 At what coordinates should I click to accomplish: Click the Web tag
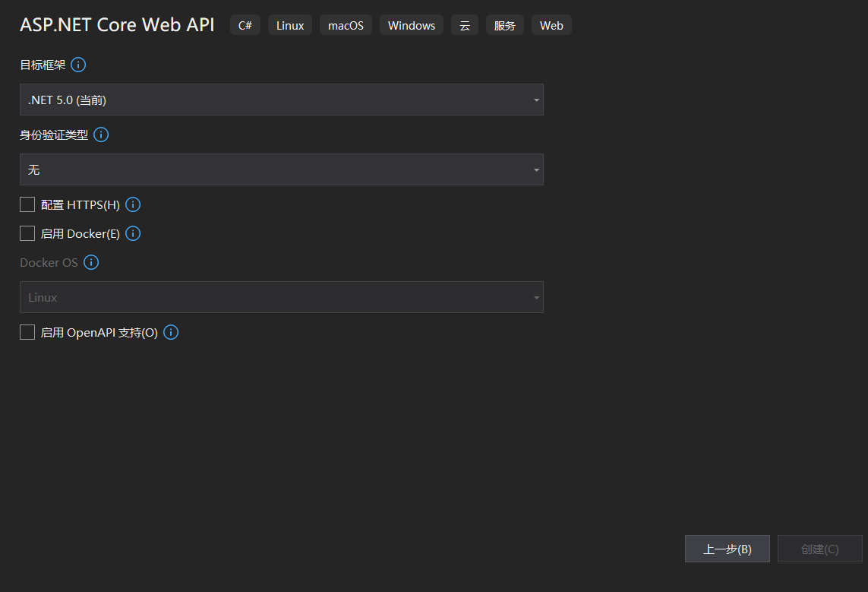pyautogui.click(x=551, y=25)
